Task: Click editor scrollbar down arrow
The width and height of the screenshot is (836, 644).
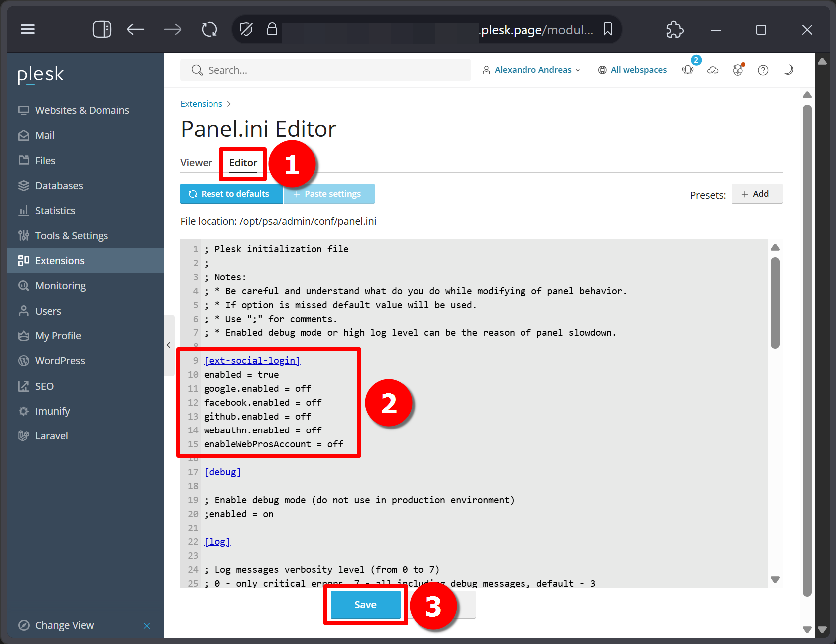Action: [775, 579]
